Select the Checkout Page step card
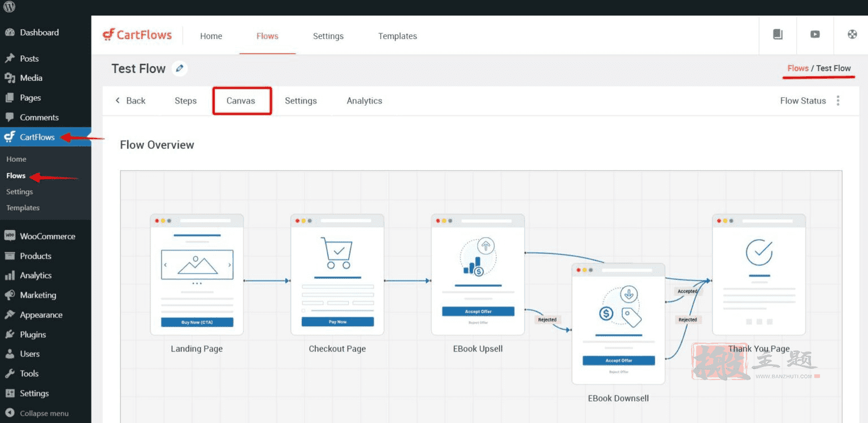This screenshot has height=423, width=868. coord(337,275)
